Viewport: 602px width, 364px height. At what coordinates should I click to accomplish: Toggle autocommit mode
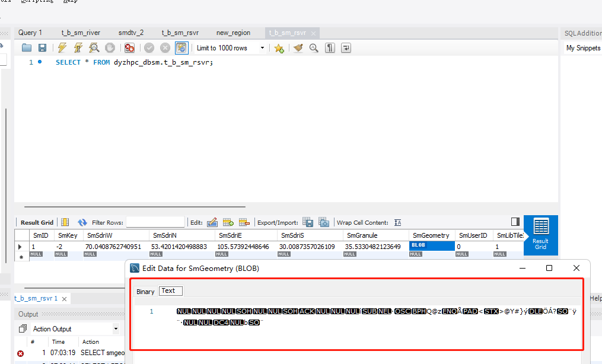point(181,48)
